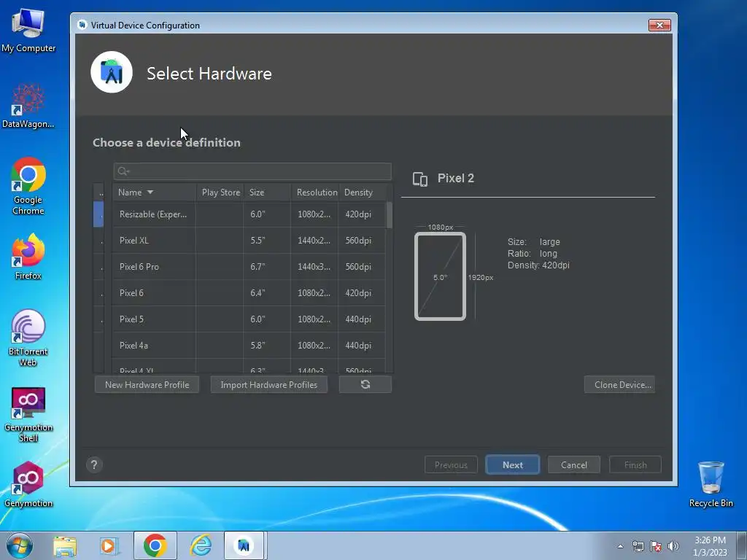Screen dimensions: 747x560
Task: Click the Next button
Action: point(513,464)
